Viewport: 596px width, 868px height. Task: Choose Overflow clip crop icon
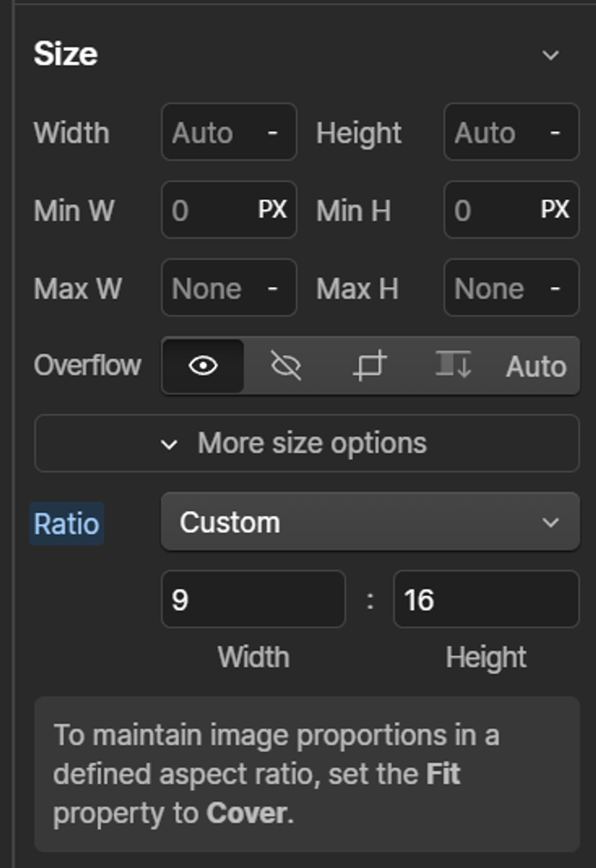[370, 366]
